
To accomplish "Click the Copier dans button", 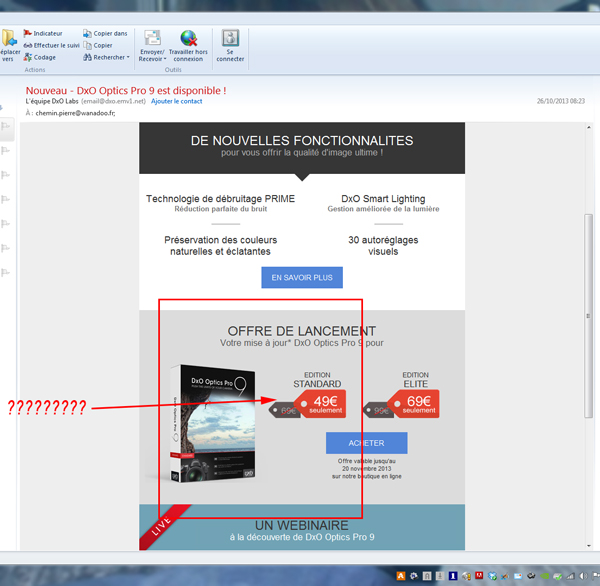I will pyautogui.click(x=105, y=33).
